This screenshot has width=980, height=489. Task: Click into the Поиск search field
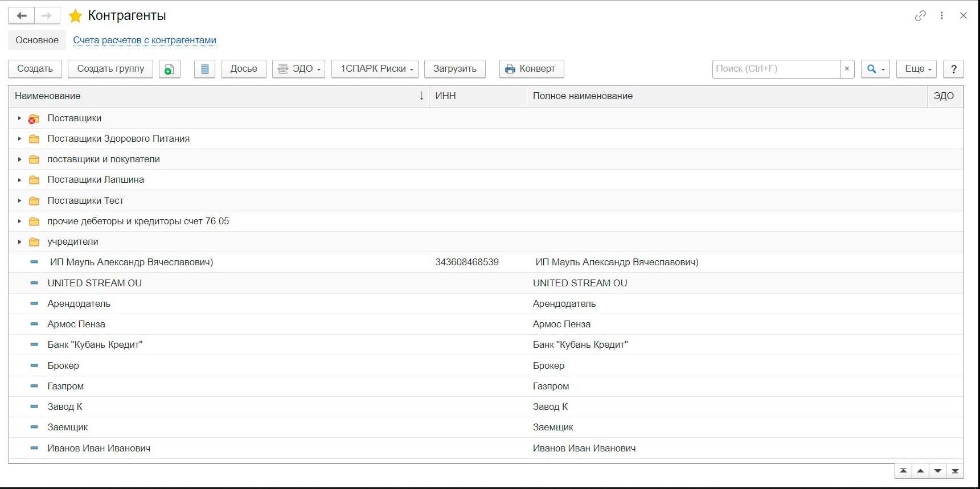[x=776, y=69]
